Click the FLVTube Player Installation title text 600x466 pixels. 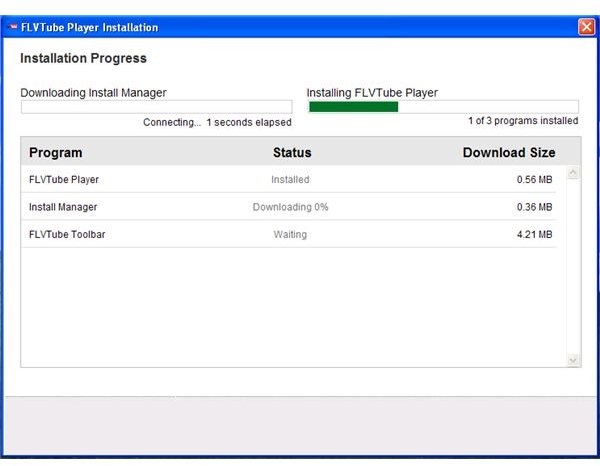pos(90,28)
